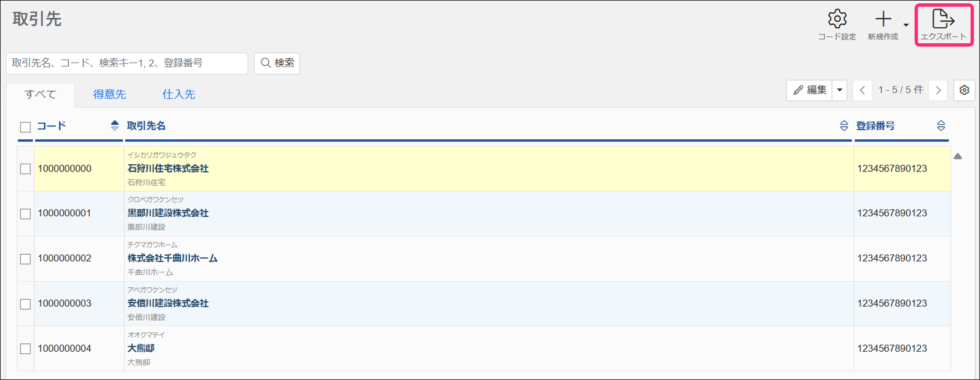Check the box for code 1000000002
The height and width of the screenshot is (380, 980).
coord(25,259)
